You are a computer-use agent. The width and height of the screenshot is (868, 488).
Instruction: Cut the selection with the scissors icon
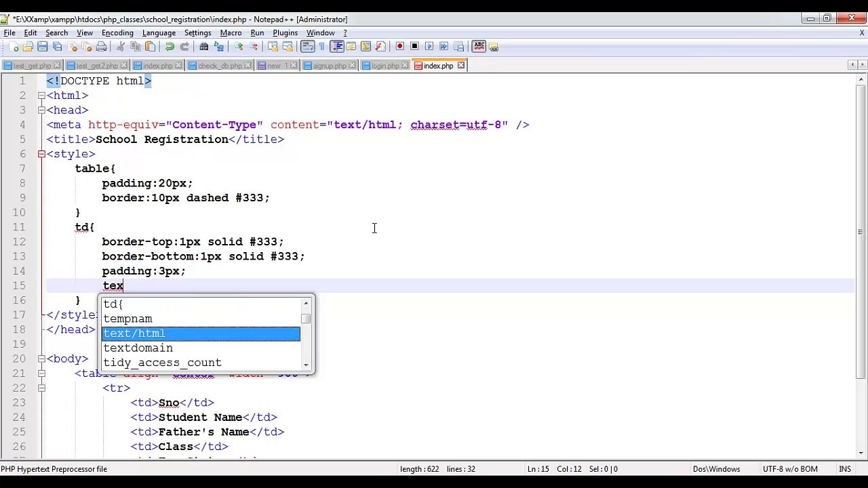click(x=121, y=47)
